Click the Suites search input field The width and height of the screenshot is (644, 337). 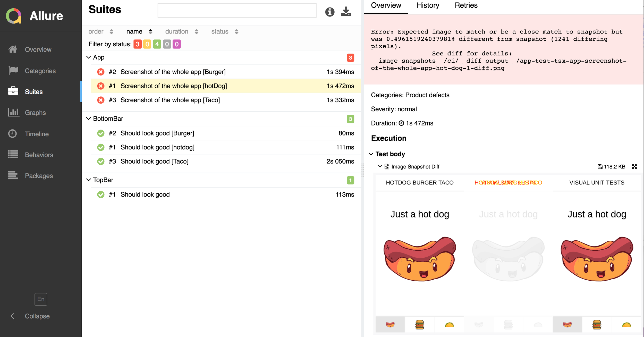pos(237,11)
